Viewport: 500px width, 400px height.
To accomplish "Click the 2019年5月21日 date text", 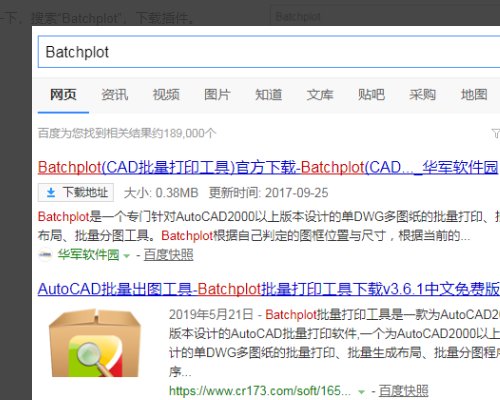I will pos(211,315).
